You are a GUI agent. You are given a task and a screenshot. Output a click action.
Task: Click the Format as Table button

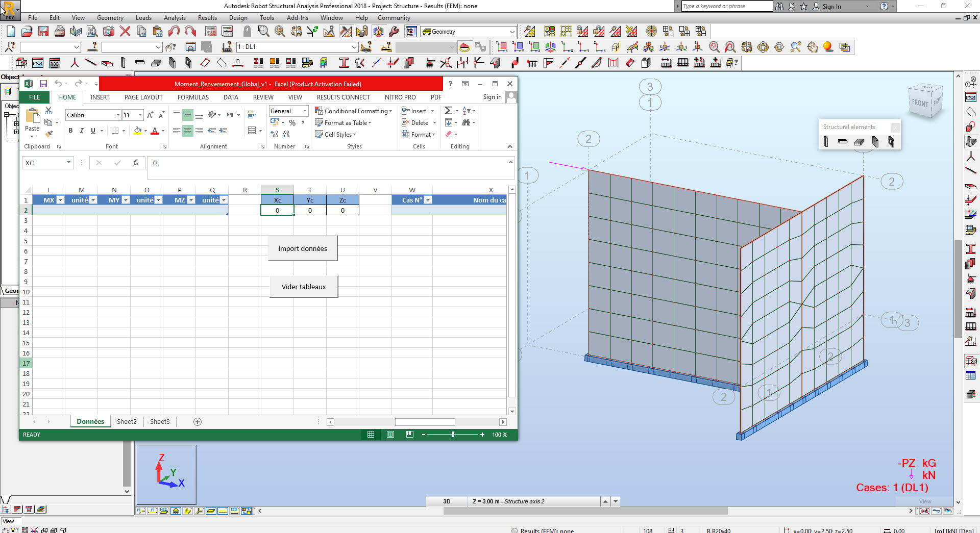coord(343,123)
